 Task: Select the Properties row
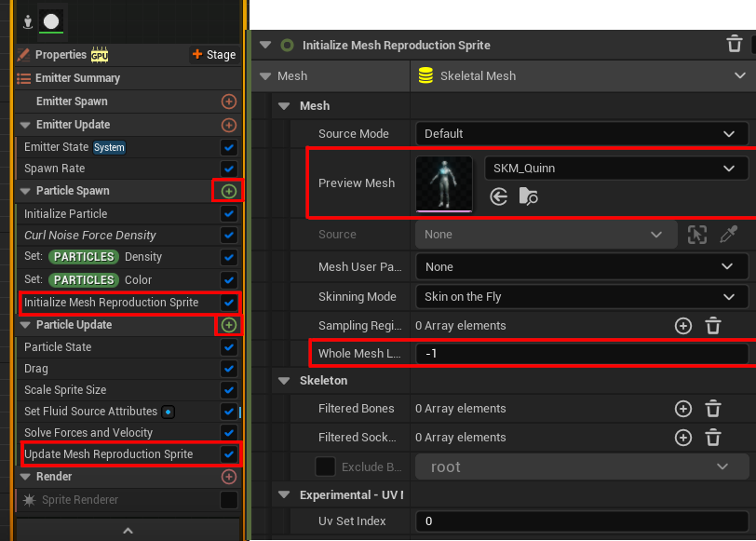pyautogui.click(x=128, y=55)
